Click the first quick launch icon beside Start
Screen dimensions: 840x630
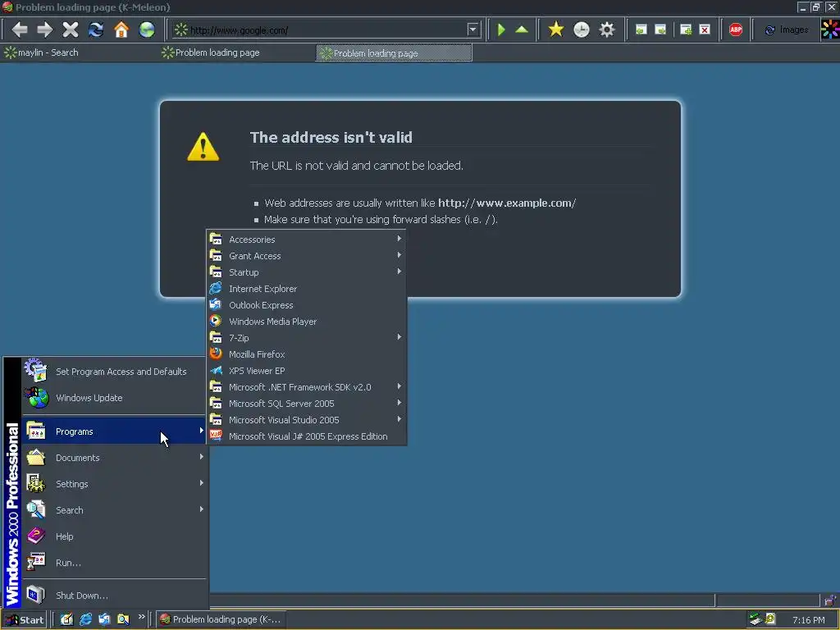click(66, 620)
